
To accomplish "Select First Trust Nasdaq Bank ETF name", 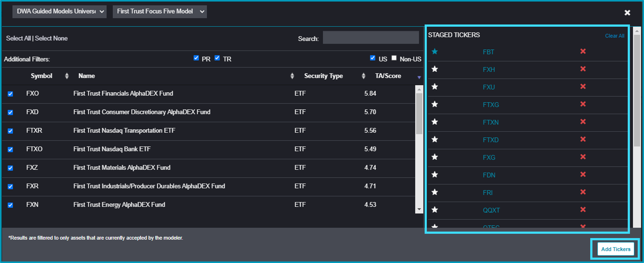I will click(112, 149).
